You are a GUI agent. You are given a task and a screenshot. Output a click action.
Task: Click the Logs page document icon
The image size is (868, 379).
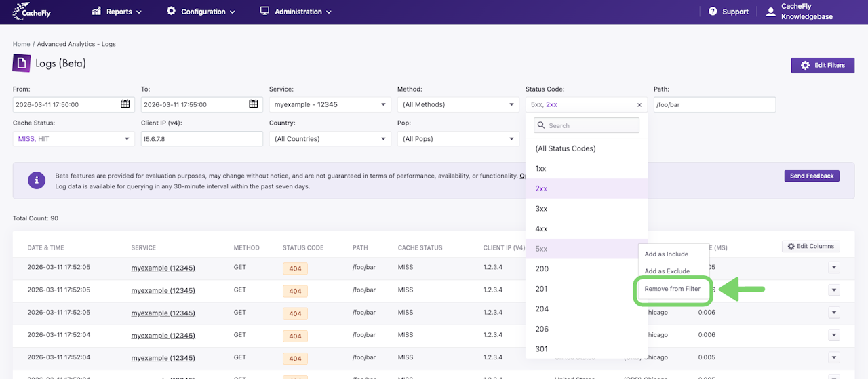[x=22, y=64]
